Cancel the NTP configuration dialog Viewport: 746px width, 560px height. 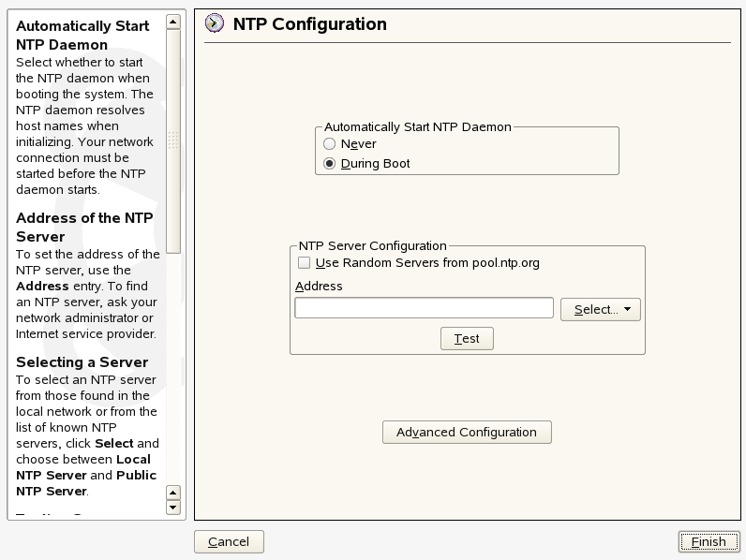229,541
